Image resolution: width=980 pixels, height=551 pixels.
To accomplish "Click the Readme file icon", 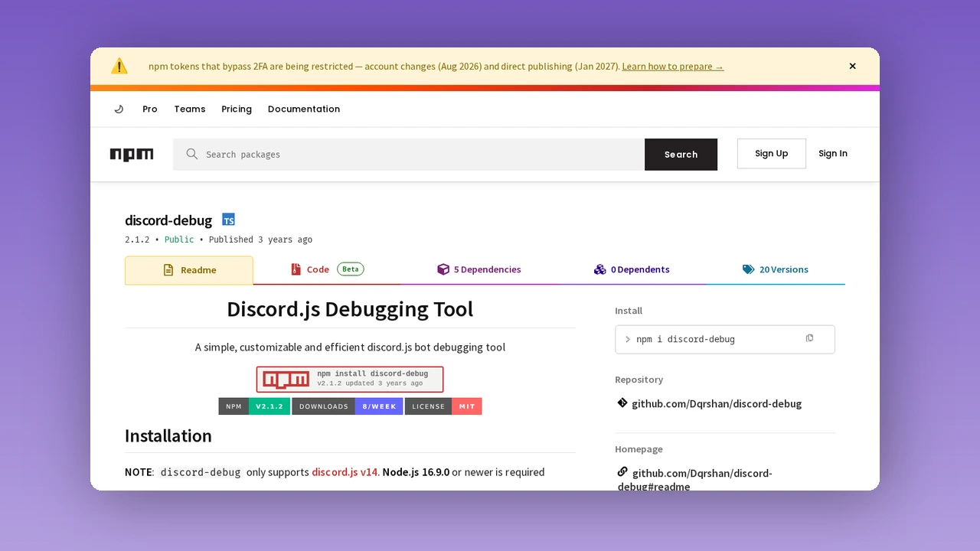I will [x=168, y=270].
